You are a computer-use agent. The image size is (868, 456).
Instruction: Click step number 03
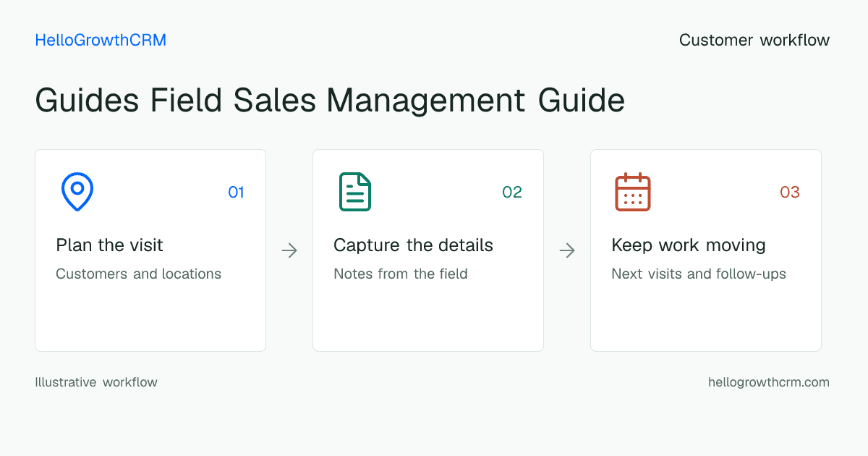click(790, 192)
